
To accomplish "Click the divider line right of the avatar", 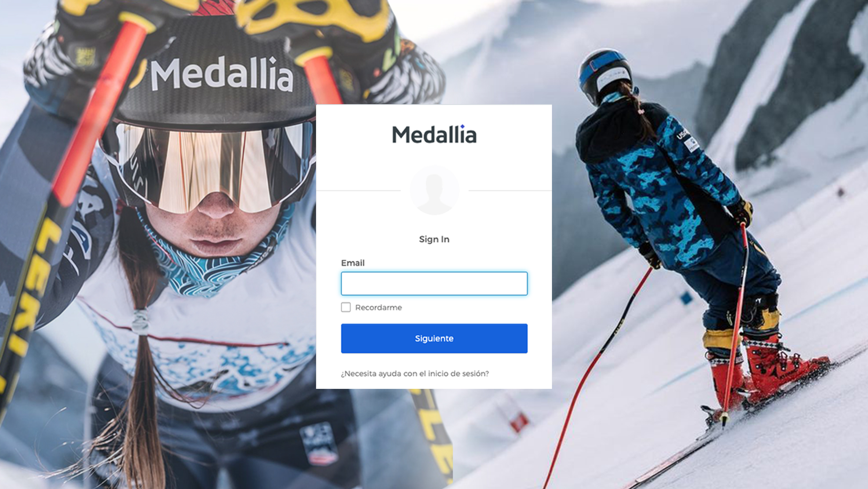I will (x=510, y=191).
